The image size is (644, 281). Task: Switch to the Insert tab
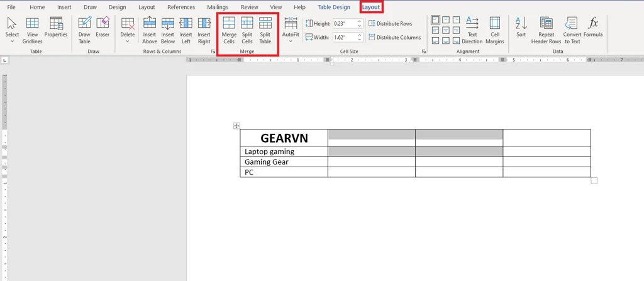pyautogui.click(x=64, y=7)
